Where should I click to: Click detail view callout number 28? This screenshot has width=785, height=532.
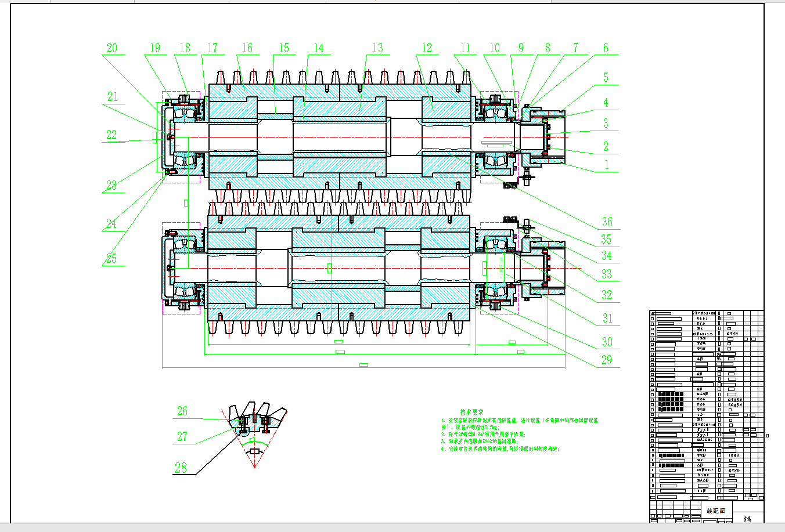pyautogui.click(x=181, y=468)
